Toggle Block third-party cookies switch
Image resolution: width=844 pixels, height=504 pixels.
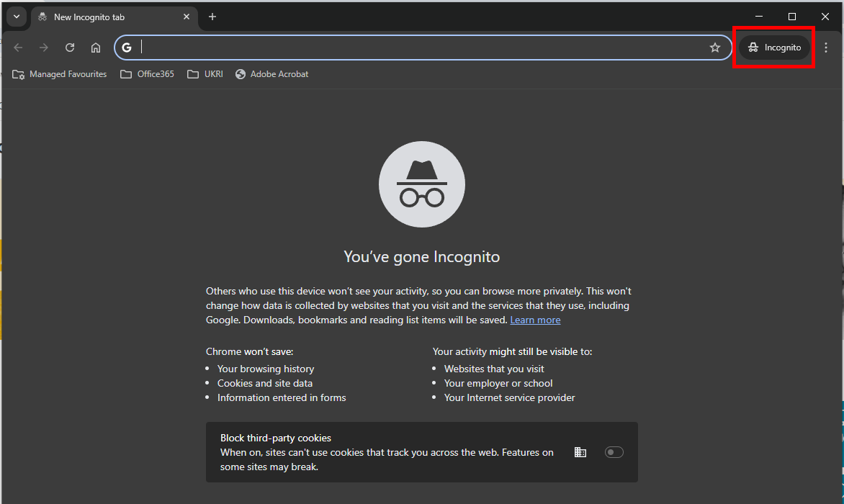pos(614,452)
